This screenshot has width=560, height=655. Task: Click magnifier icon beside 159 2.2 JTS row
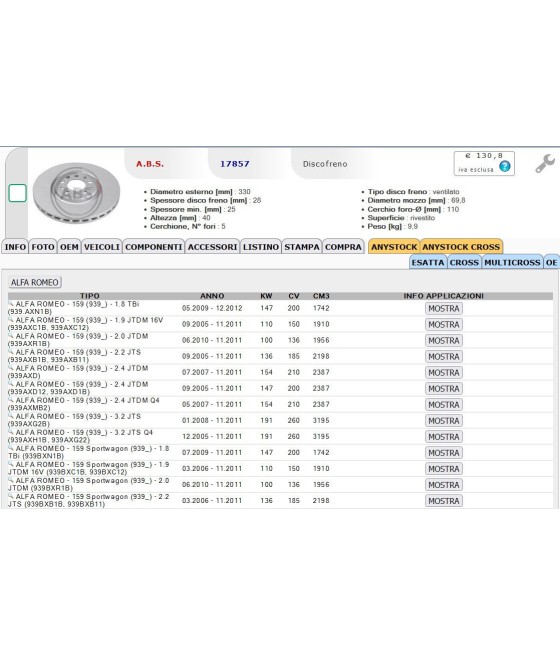click(x=11, y=352)
